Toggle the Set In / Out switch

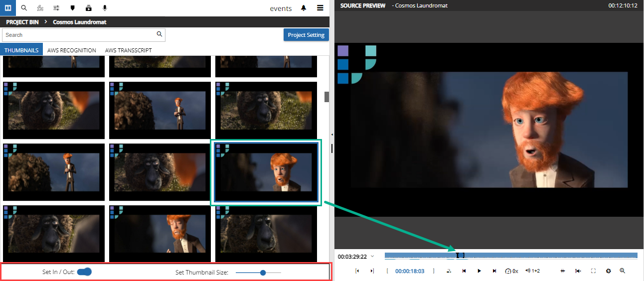[x=84, y=272]
